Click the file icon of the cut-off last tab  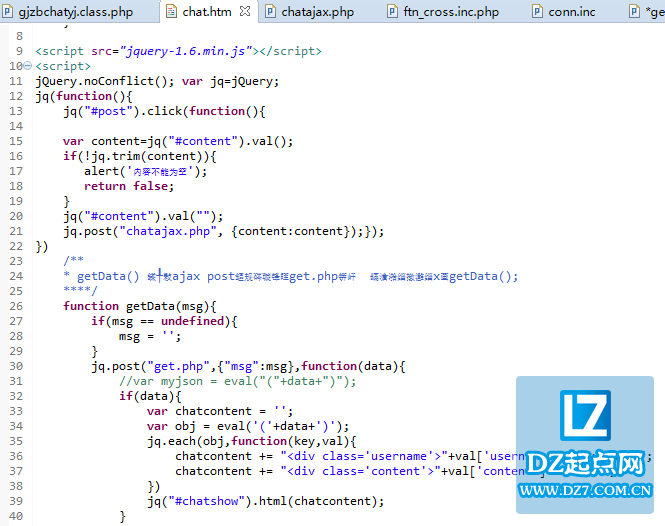click(x=634, y=12)
